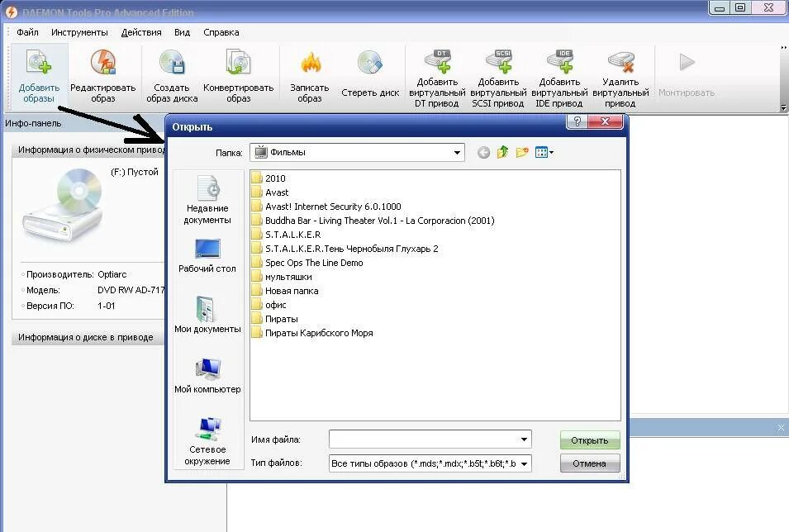Select folder Avast! Internet Security 6.0.1000
The image size is (789, 532).
point(326,207)
